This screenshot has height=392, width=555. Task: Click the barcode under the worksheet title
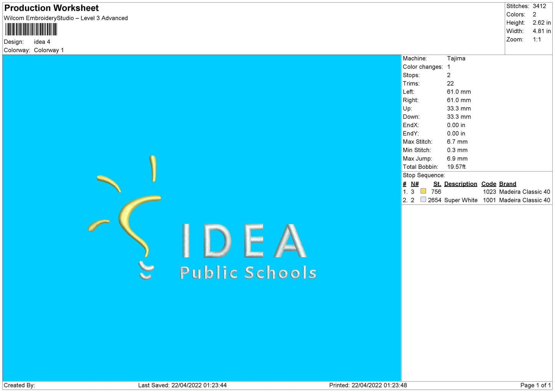point(31,30)
